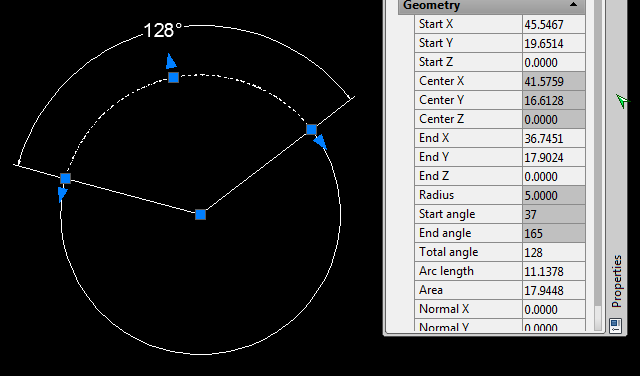The height and width of the screenshot is (376, 640).
Task: Select the arc start point square grip
Action: pos(311,130)
